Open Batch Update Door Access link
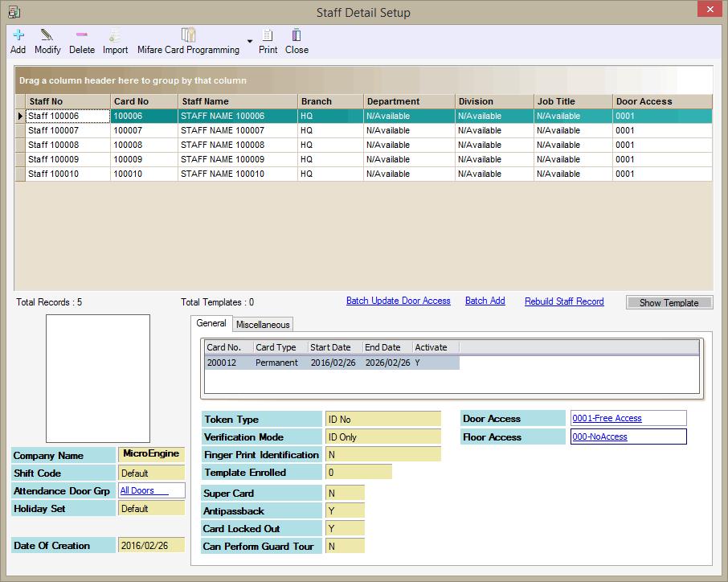Viewport: 728px width, 582px height. click(x=398, y=301)
